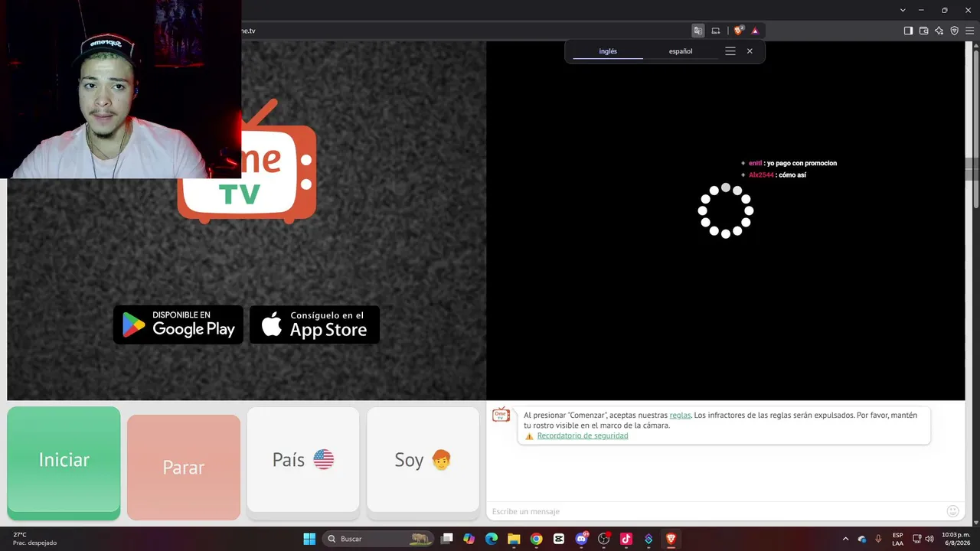Open the Brave main menu icon

[x=969, y=31]
